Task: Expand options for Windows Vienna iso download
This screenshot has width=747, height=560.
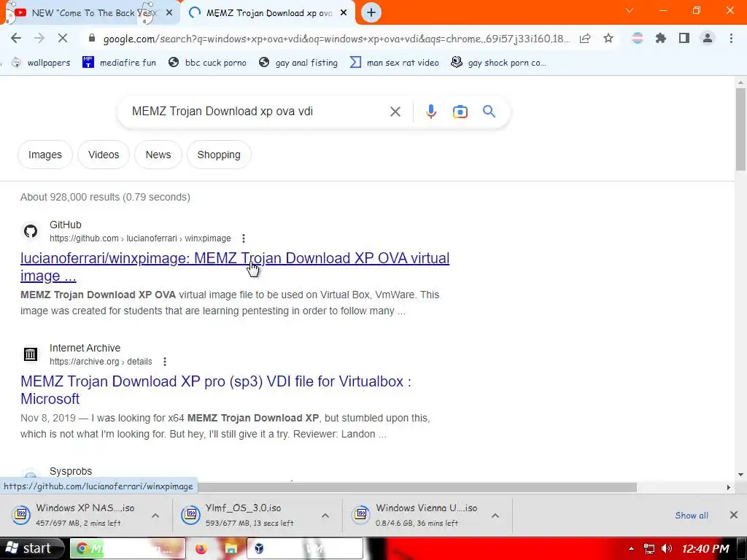Action: click(x=495, y=516)
